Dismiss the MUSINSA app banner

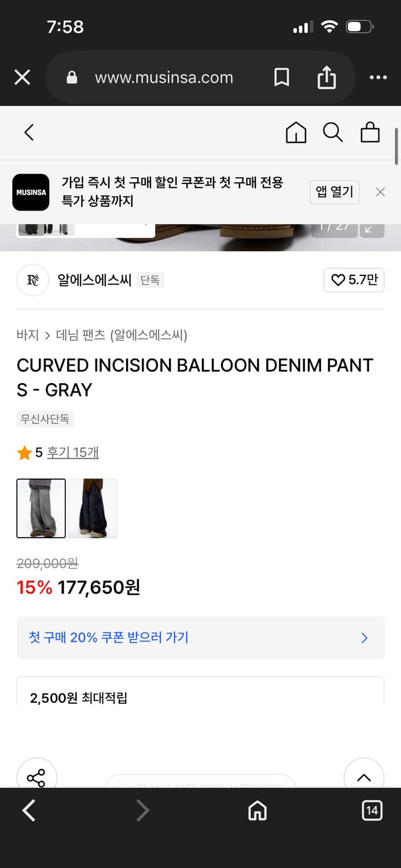pos(380,192)
